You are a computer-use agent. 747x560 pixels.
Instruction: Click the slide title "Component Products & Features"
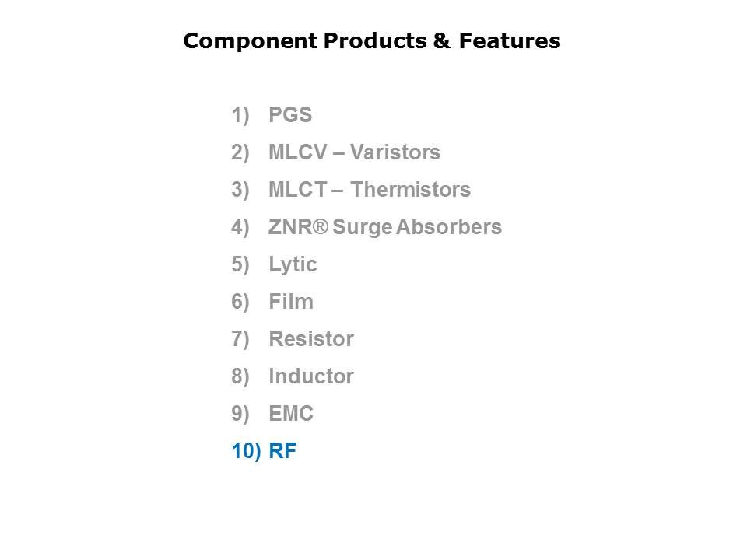[x=372, y=41]
